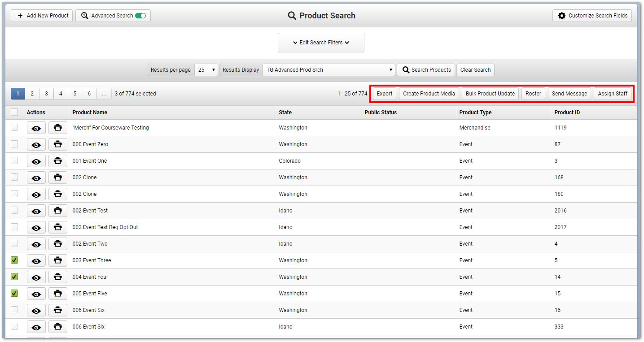Tick the checkbox for 006 Event Six ID 16
This screenshot has width=644, height=342.
(x=14, y=310)
